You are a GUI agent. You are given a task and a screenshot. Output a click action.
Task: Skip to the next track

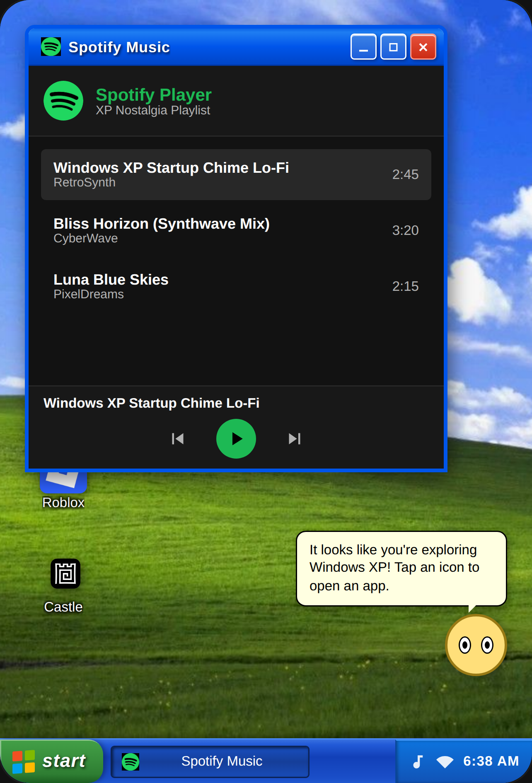pyautogui.click(x=295, y=439)
